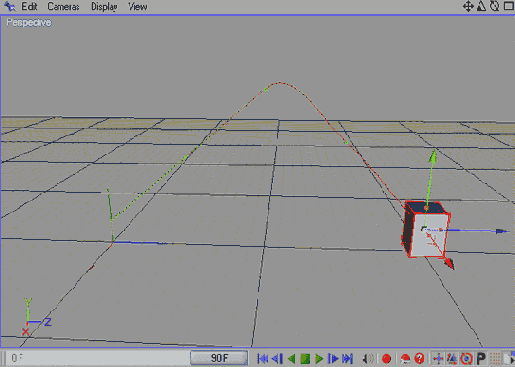This screenshot has width=515, height=367.
Task: Open the Edit menu of the viewport
Action: (x=29, y=6)
